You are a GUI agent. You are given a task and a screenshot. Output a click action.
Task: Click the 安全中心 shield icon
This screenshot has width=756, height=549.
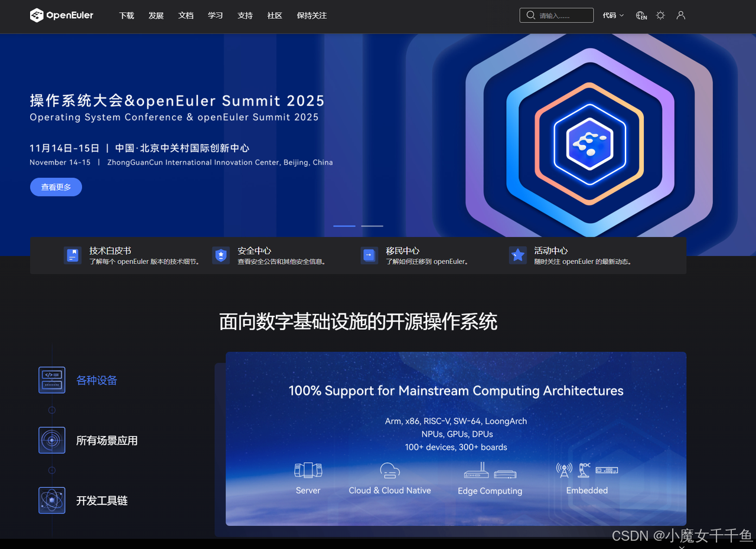pyautogui.click(x=220, y=255)
